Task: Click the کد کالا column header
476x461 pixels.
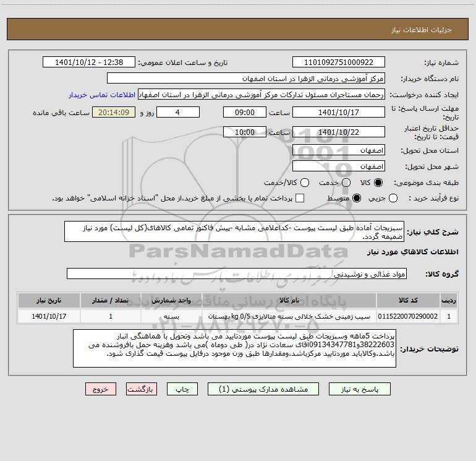Action: pos(408,300)
